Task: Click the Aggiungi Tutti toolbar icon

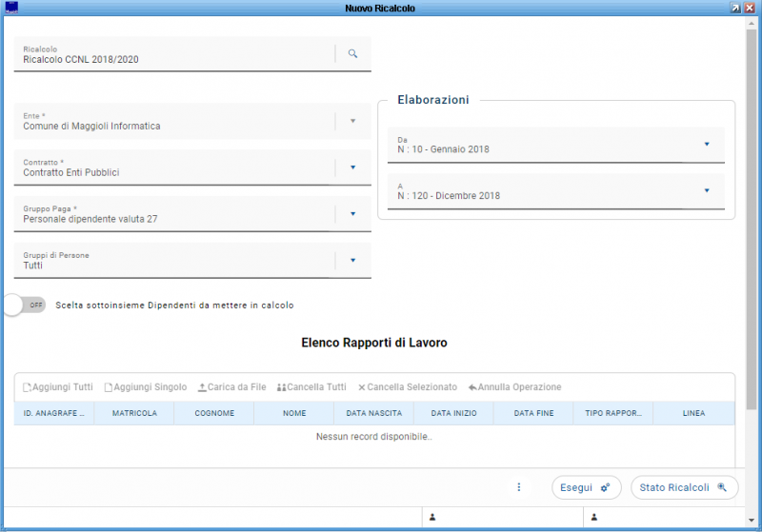Action: coord(28,387)
